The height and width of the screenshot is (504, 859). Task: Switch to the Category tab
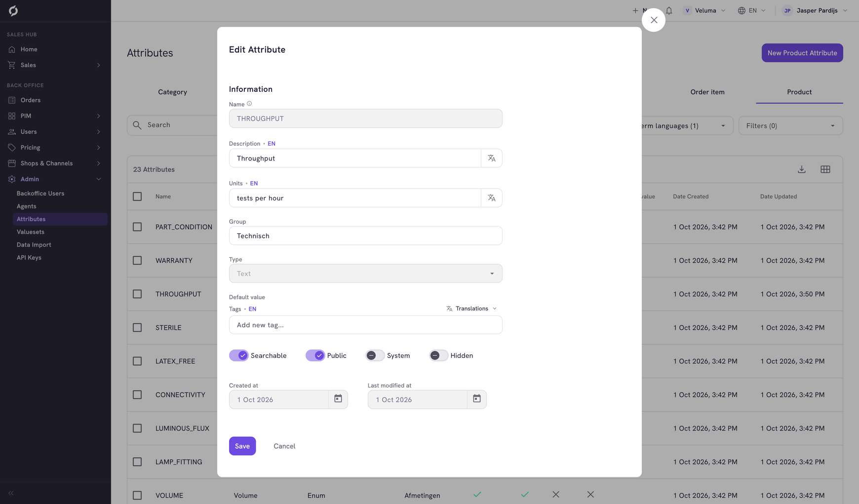coord(172,92)
